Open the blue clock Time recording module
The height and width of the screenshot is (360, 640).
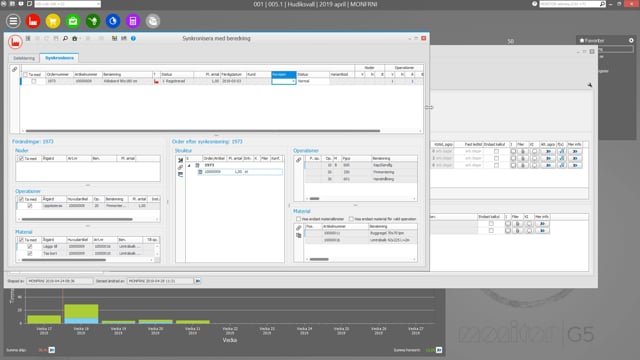coord(113,21)
